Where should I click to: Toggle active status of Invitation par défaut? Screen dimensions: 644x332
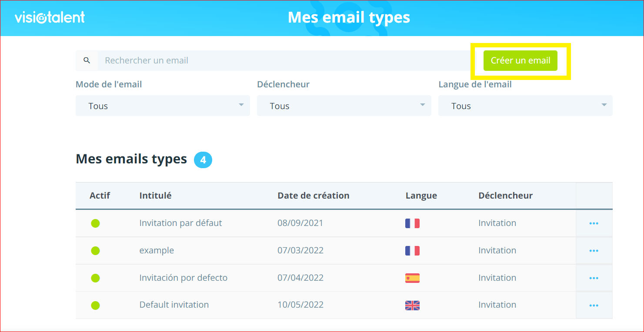95,223
